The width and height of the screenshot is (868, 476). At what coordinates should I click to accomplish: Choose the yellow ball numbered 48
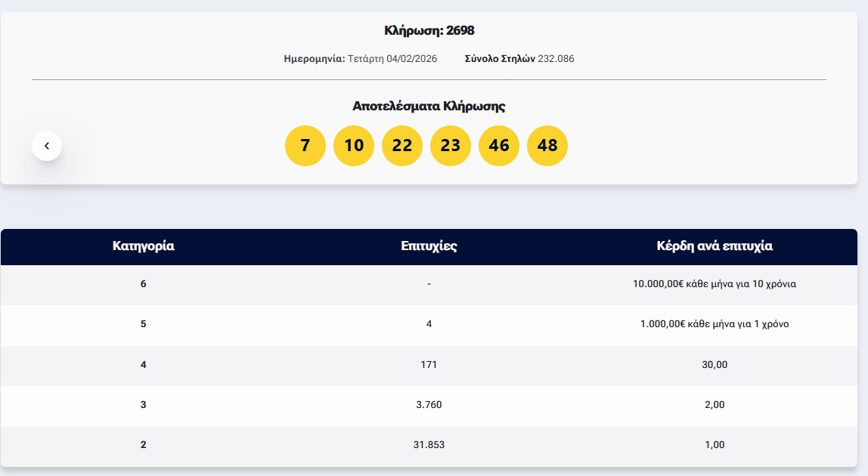pyautogui.click(x=547, y=145)
